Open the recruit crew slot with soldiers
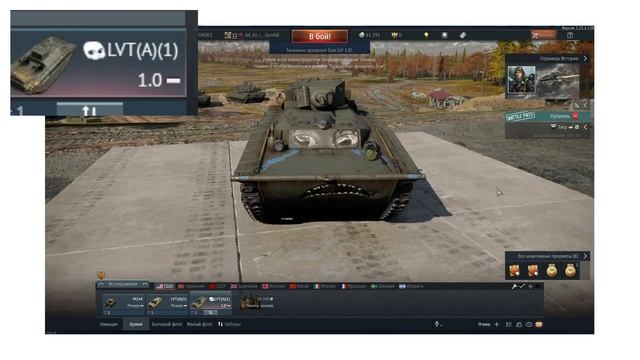Image resolution: width=640 pixels, height=360 pixels. click(257, 302)
